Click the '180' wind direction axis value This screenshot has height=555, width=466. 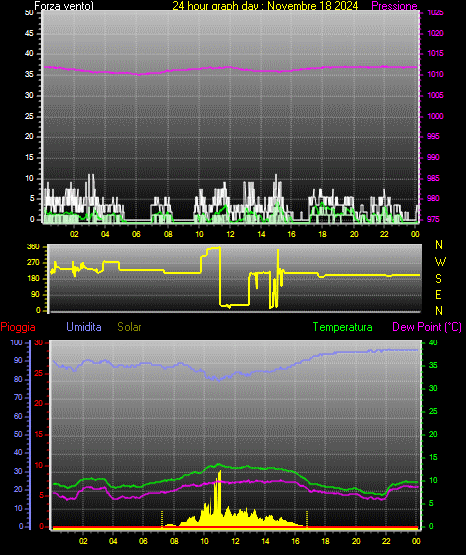pos(33,279)
